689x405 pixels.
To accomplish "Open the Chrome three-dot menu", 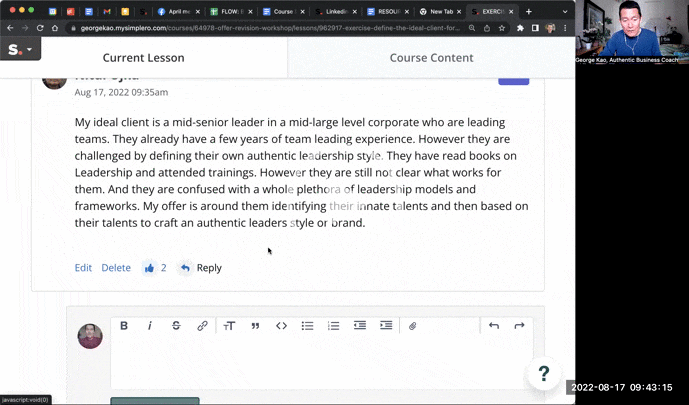I will pyautogui.click(x=565, y=28).
